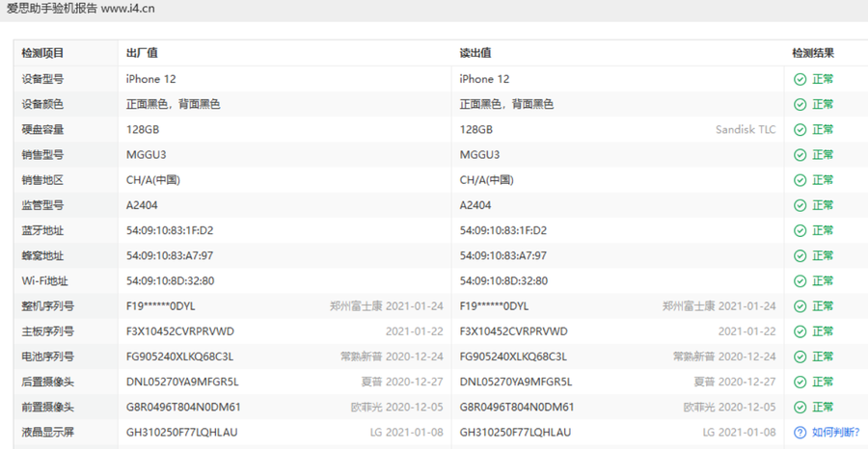This screenshot has height=449, width=868.
Task: Click 夏普 2020-12-27 in 读出值 column
Action: tap(735, 383)
